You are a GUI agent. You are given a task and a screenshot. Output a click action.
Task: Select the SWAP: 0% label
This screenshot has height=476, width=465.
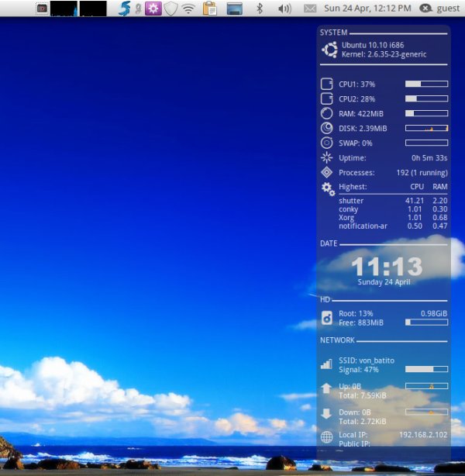[356, 143]
